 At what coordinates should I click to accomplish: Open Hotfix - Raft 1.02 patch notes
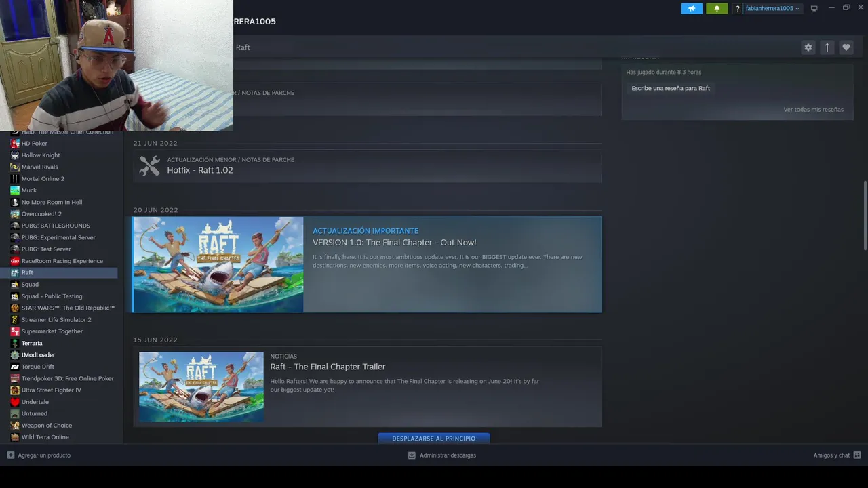367,166
